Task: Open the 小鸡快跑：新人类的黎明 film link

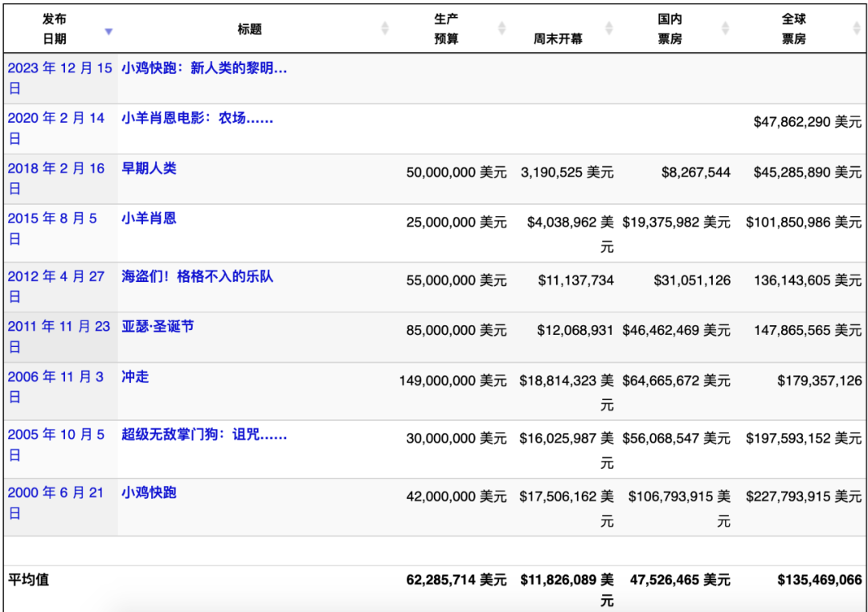Action: 204,68
